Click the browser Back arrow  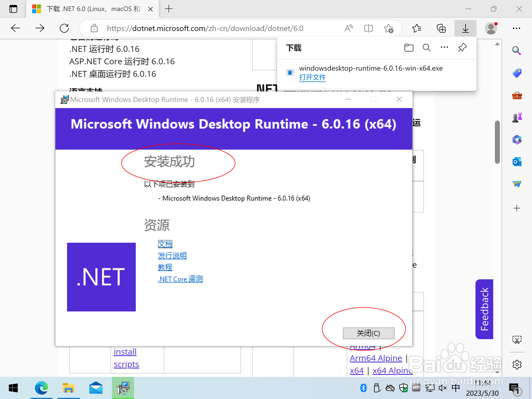click(16, 28)
